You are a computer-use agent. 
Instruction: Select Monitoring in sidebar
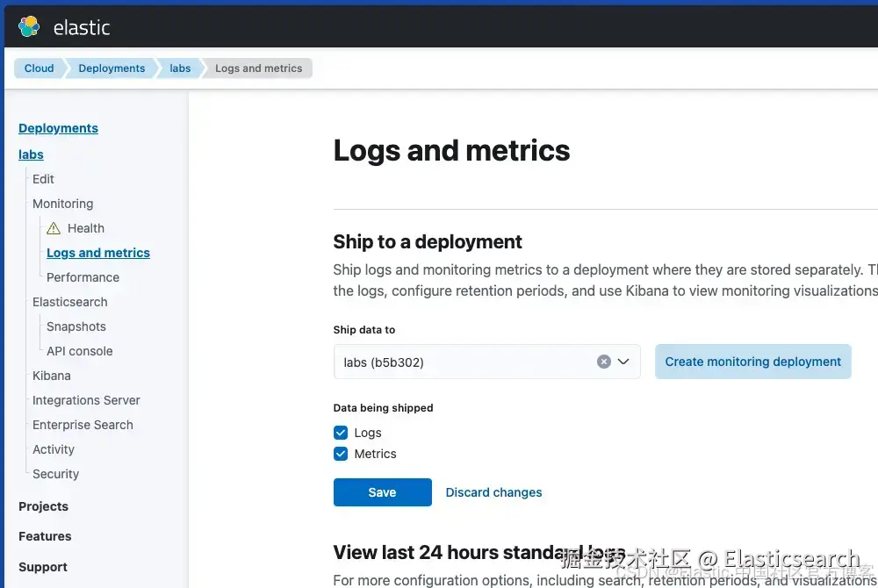[62, 204]
